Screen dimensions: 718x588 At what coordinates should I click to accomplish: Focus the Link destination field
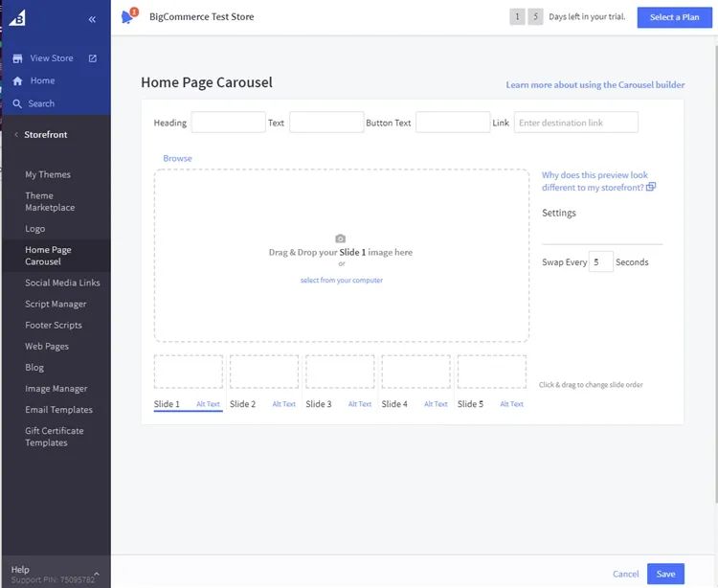[575, 123]
